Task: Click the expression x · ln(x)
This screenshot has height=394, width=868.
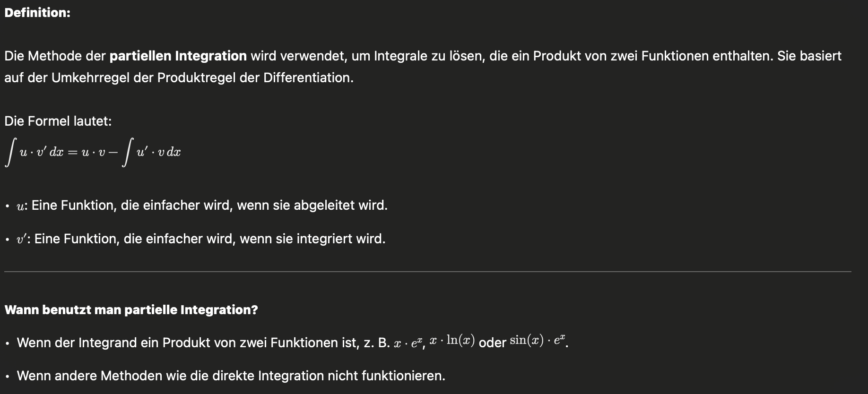Action: coord(452,340)
